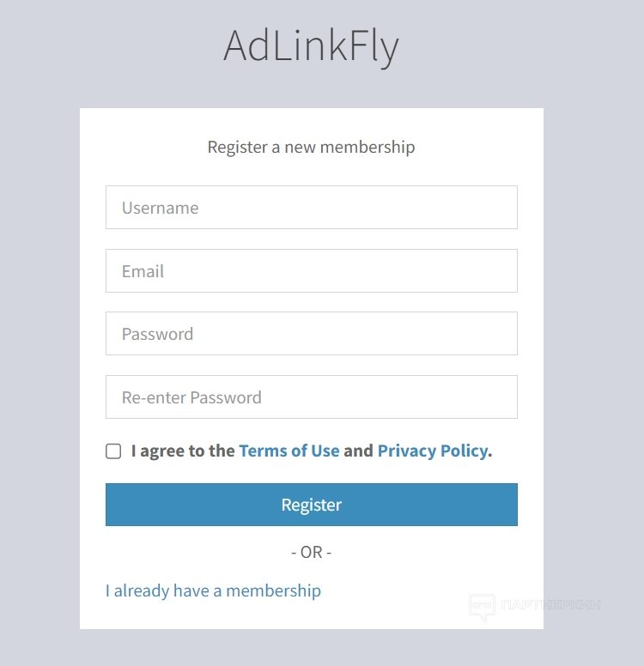Follow the I already have a membership link

pos(213,590)
